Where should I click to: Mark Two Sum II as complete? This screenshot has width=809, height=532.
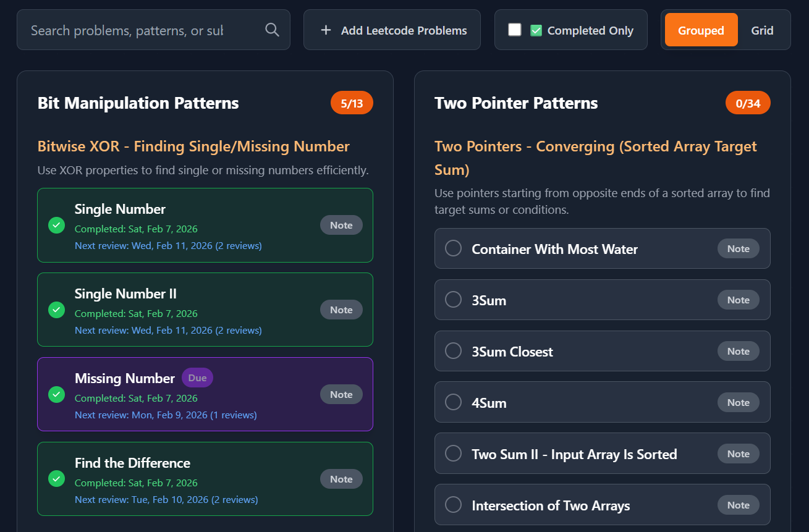click(453, 454)
